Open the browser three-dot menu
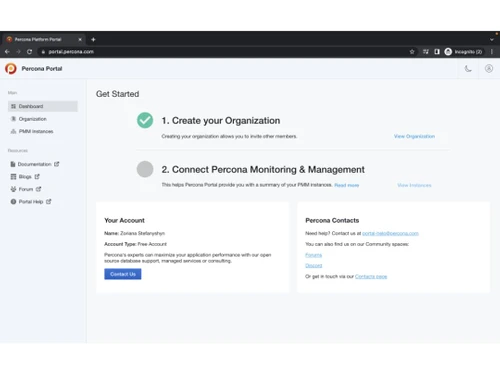Image resolution: width=500 pixels, height=375 pixels. (x=492, y=52)
